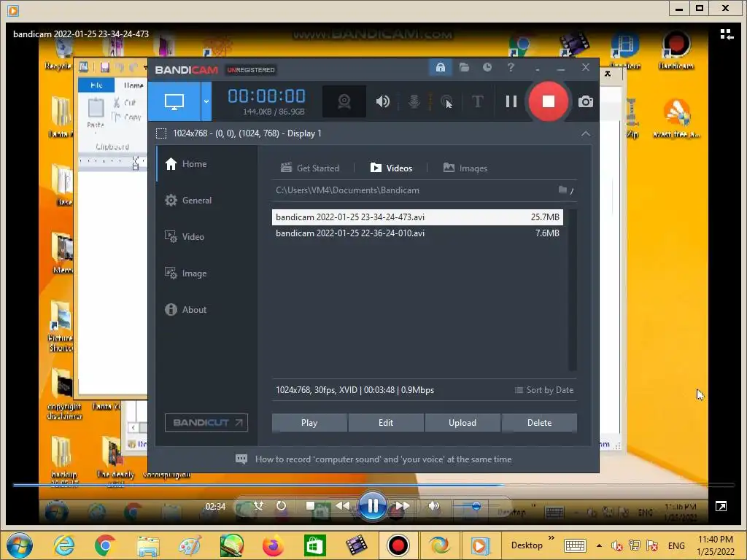Switch to Library using top-right icon

click(x=727, y=34)
